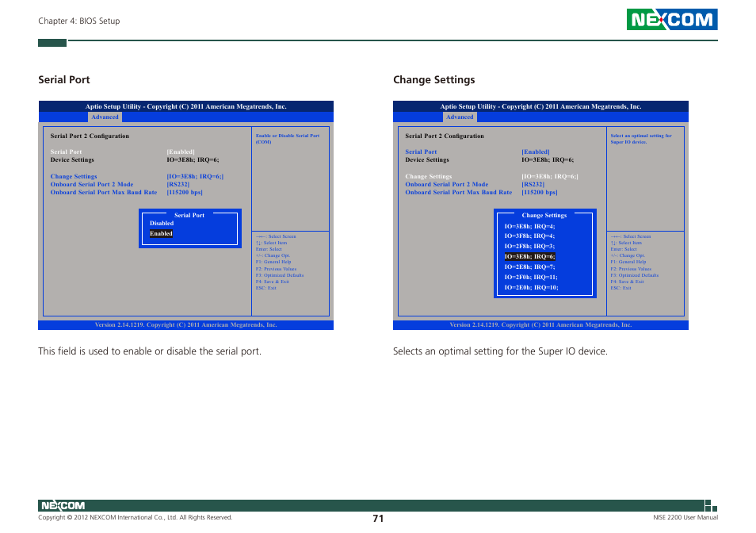Click the [RS232] value in the left screenshot

178,184
